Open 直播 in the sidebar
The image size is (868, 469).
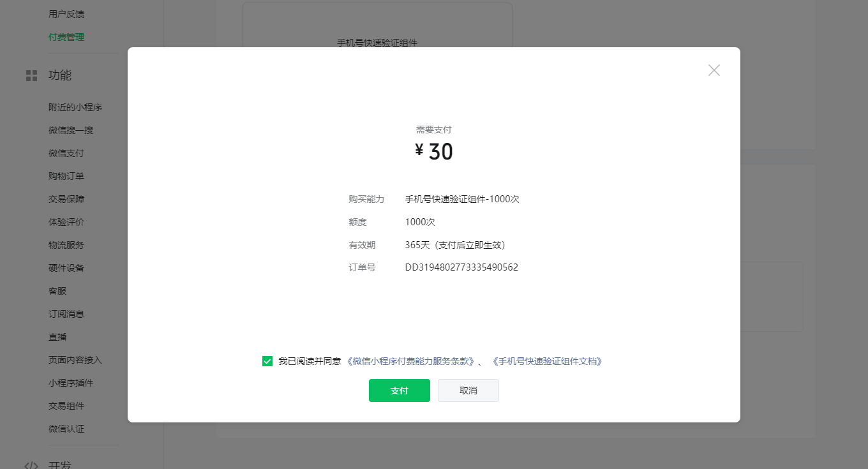coord(57,337)
